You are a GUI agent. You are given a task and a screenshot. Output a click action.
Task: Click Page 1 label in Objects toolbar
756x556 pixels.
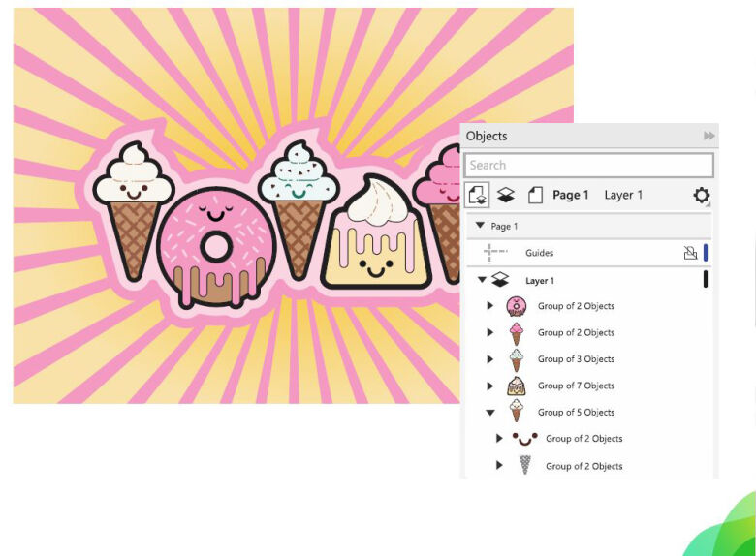pyautogui.click(x=570, y=195)
